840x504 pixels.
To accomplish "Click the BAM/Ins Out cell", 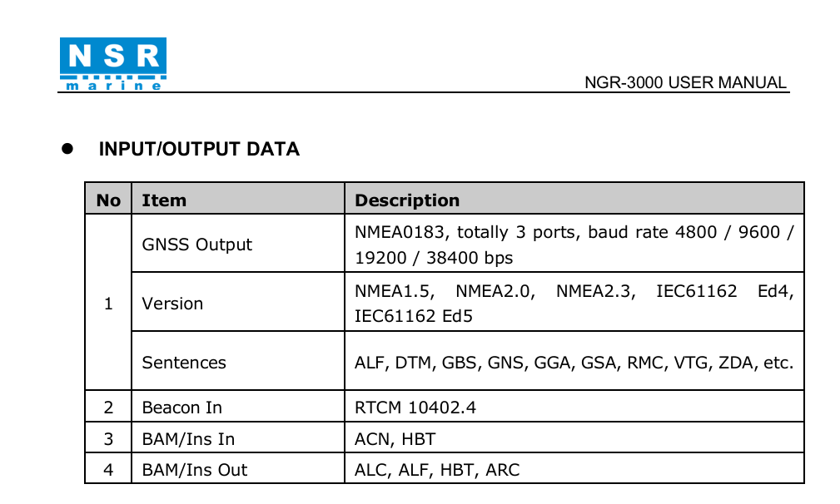I will pos(194,470).
